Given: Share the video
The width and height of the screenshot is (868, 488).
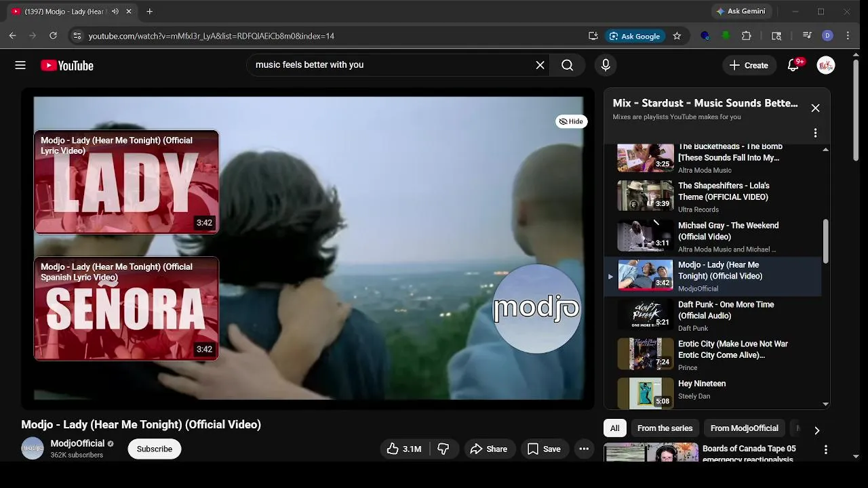Looking at the screenshot, I should point(488,449).
